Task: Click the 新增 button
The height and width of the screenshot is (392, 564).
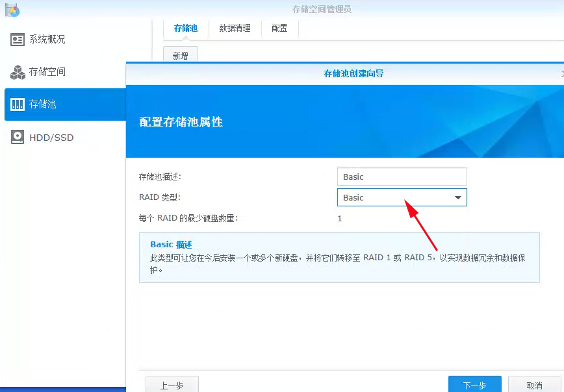Action: click(181, 56)
